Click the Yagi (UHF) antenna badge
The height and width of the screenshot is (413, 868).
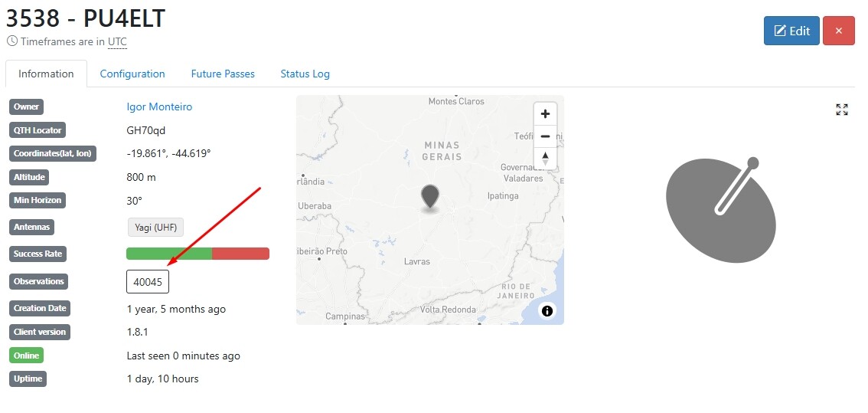coord(155,227)
